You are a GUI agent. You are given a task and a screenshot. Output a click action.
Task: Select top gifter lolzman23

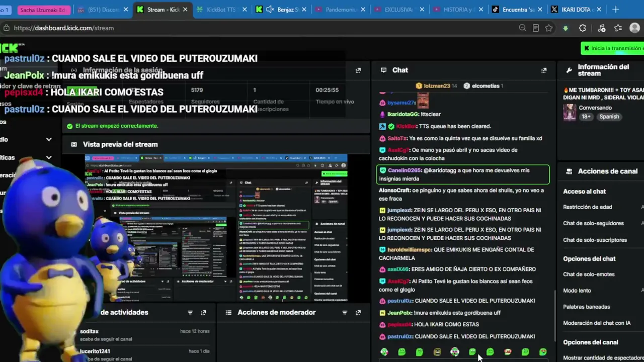[x=436, y=86]
